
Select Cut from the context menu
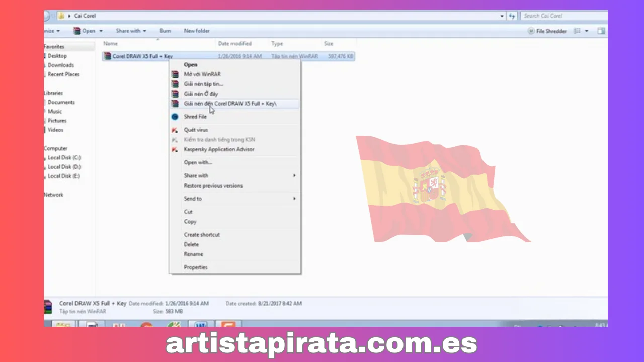click(188, 212)
